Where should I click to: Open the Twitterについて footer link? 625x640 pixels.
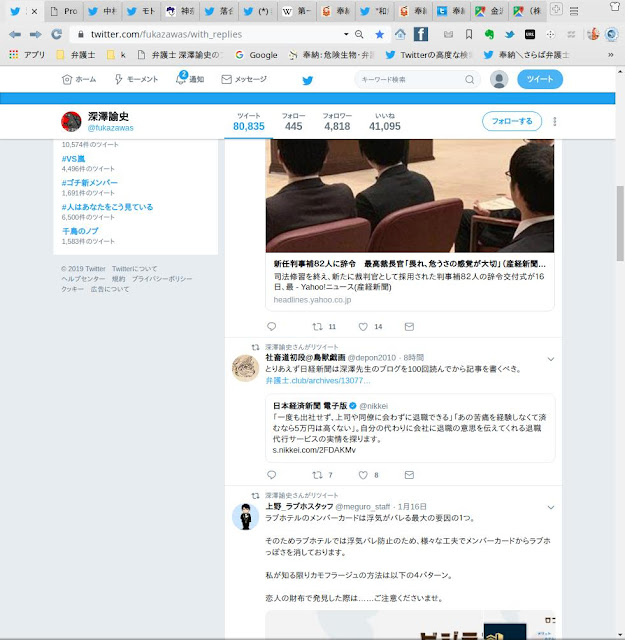(134, 269)
